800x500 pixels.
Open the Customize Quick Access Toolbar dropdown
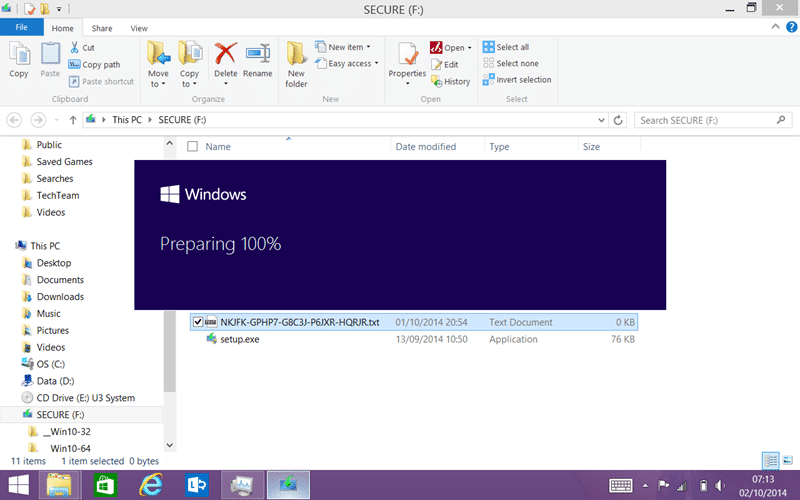click(x=59, y=9)
